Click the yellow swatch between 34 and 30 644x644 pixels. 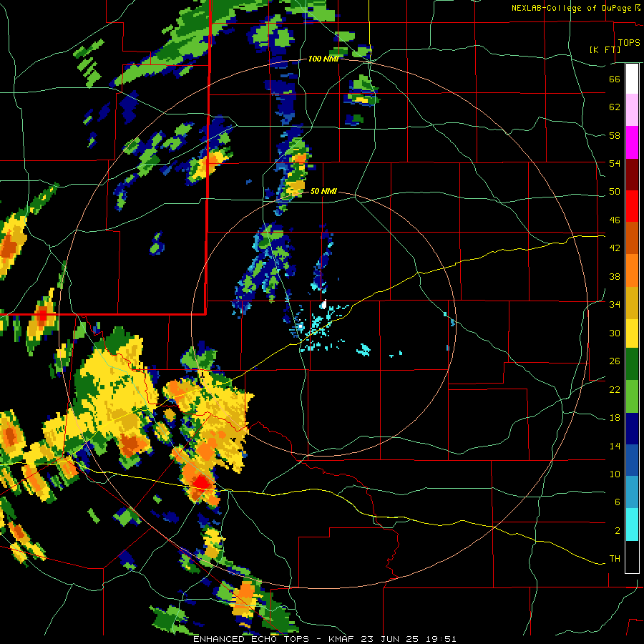tap(632, 333)
